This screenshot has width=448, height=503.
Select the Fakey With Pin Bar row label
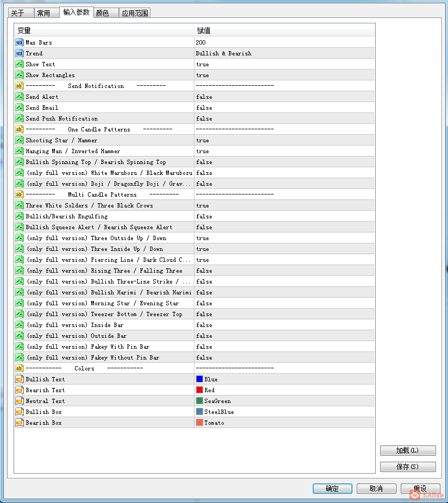click(88, 347)
